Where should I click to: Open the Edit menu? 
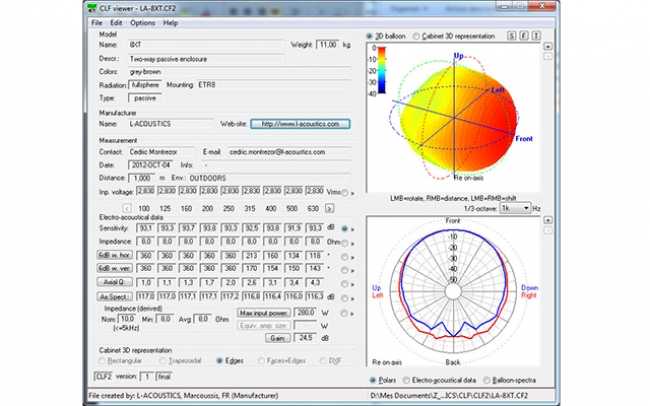[x=116, y=23]
